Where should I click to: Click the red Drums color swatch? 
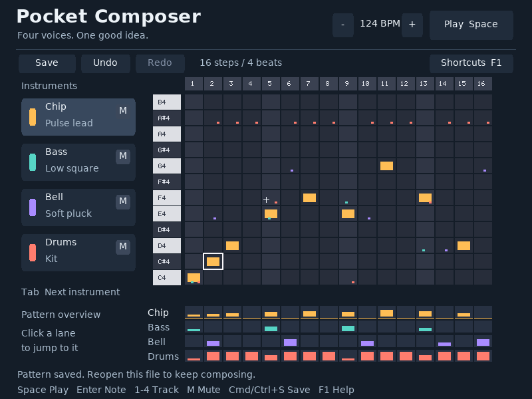tap(33, 253)
